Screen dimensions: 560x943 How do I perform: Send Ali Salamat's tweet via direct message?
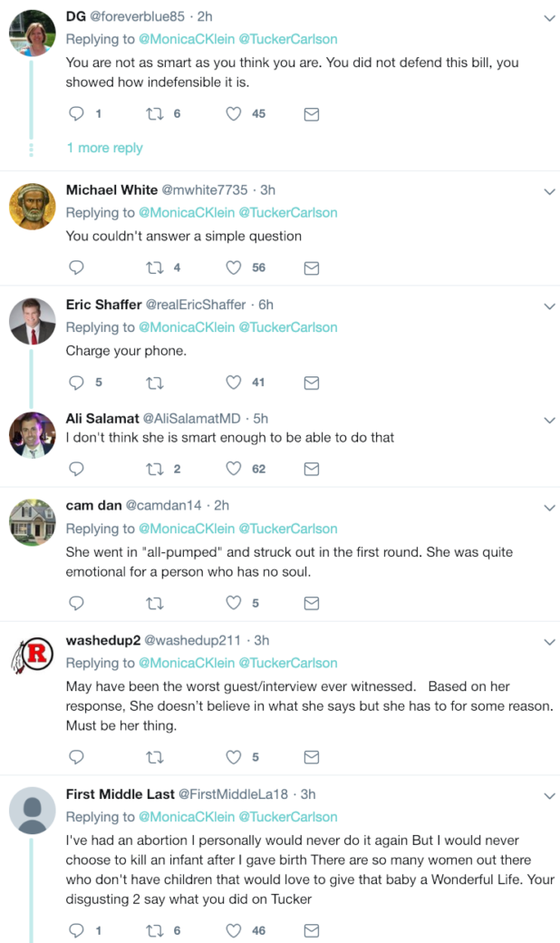click(x=311, y=469)
